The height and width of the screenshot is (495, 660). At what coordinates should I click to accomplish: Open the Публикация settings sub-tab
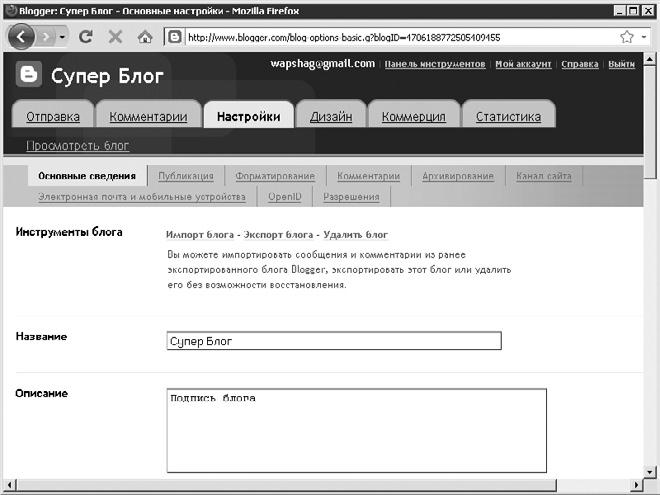[x=186, y=176]
